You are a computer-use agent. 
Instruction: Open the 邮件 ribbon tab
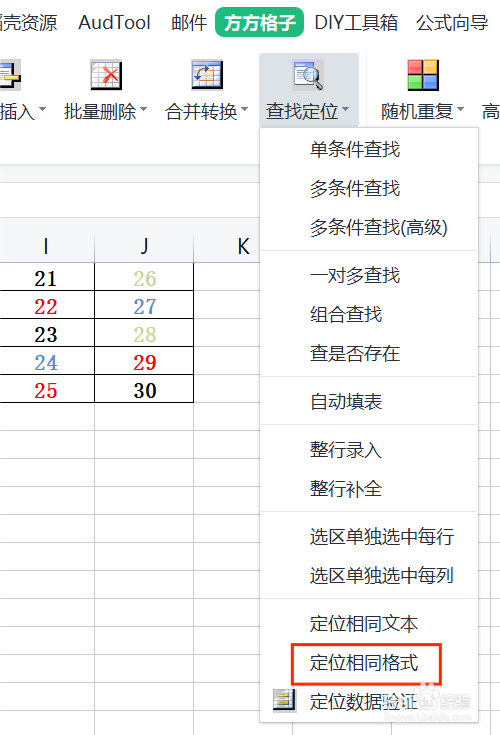[x=189, y=22]
